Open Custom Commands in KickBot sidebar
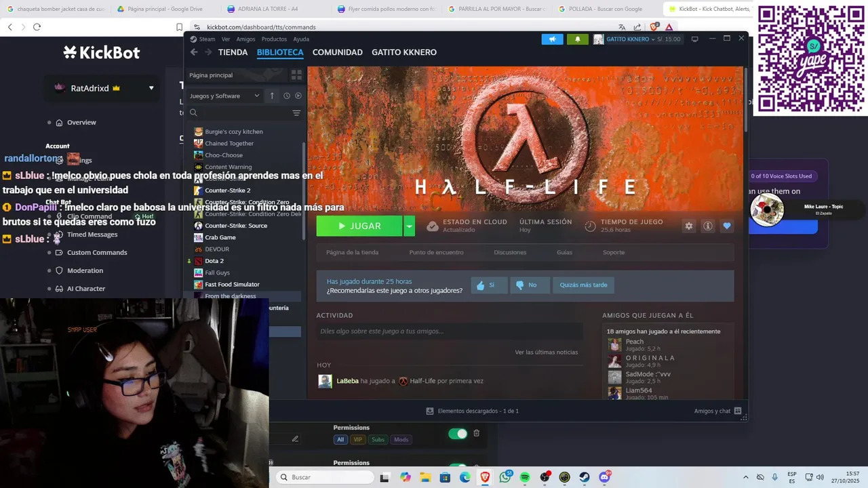 [x=97, y=253]
